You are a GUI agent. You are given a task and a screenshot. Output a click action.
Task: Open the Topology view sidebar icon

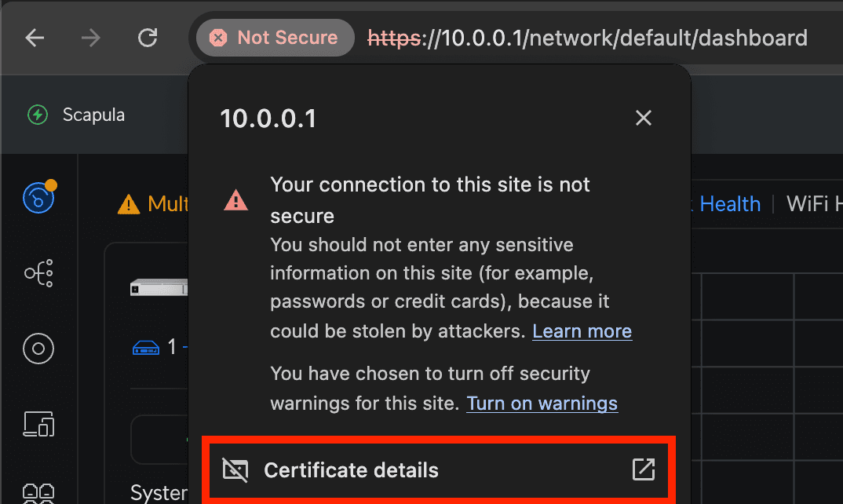[38, 273]
